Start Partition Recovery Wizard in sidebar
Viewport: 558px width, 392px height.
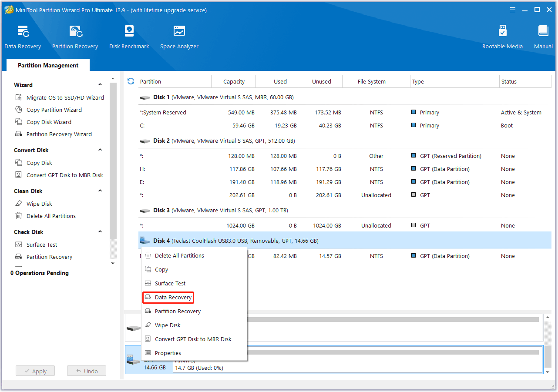pyautogui.click(x=54, y=134)
